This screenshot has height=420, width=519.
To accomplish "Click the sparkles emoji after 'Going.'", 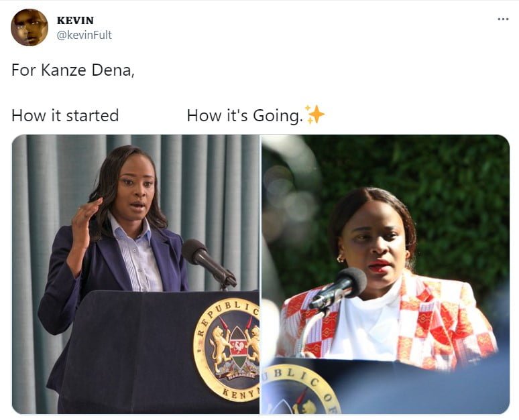I will point(314,115).
